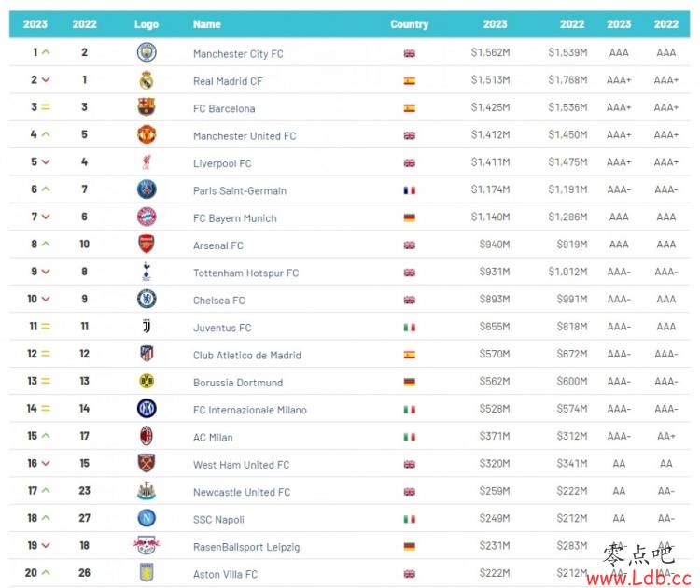700x588 pixels.
Task: Select the RasenBallsport Leipzig bulls logo
Action: click(x=147, y=545)
